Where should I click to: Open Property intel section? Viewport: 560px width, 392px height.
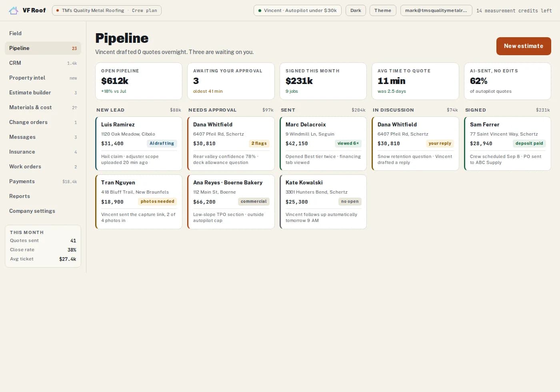click(x=43, y=78)
